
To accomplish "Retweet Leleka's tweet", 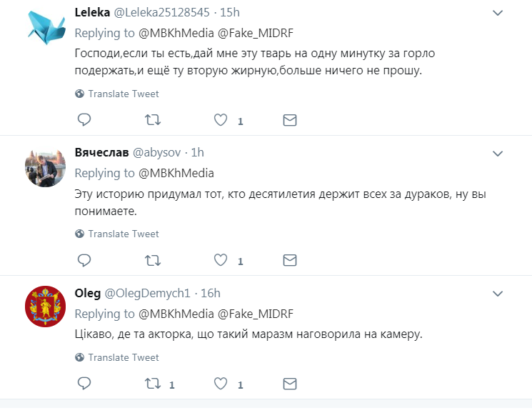I will tap(152, 120).
